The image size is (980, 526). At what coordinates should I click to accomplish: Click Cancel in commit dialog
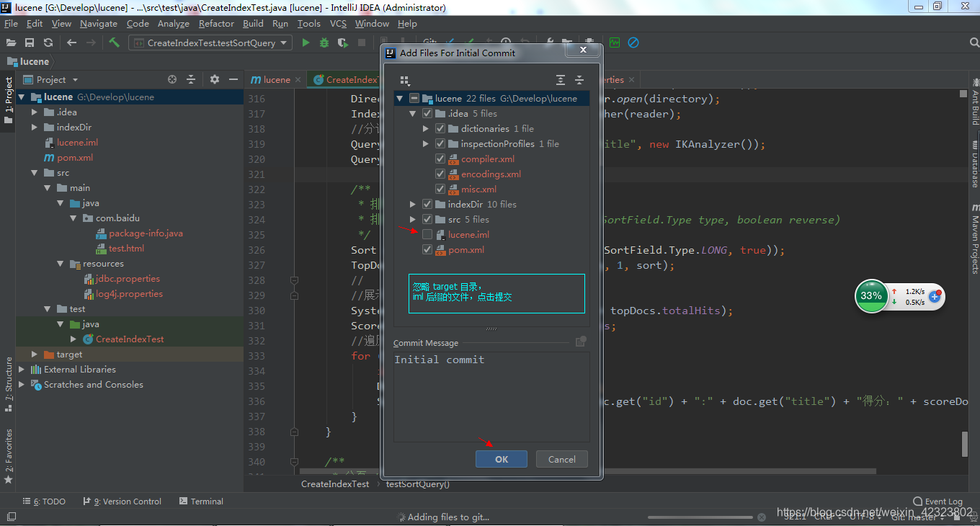561,459
